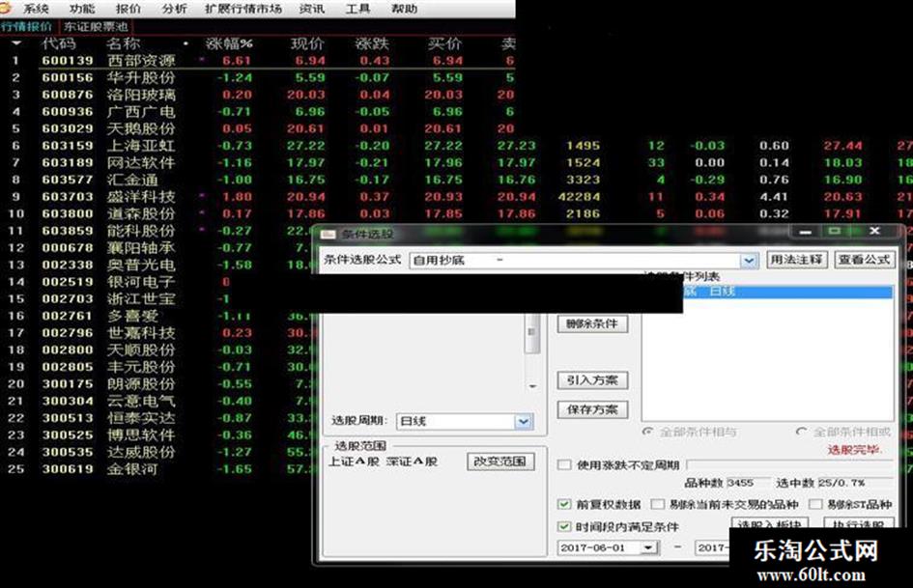Click the small triangle above row numbers

pyautogui.click(x=16, y=43)
